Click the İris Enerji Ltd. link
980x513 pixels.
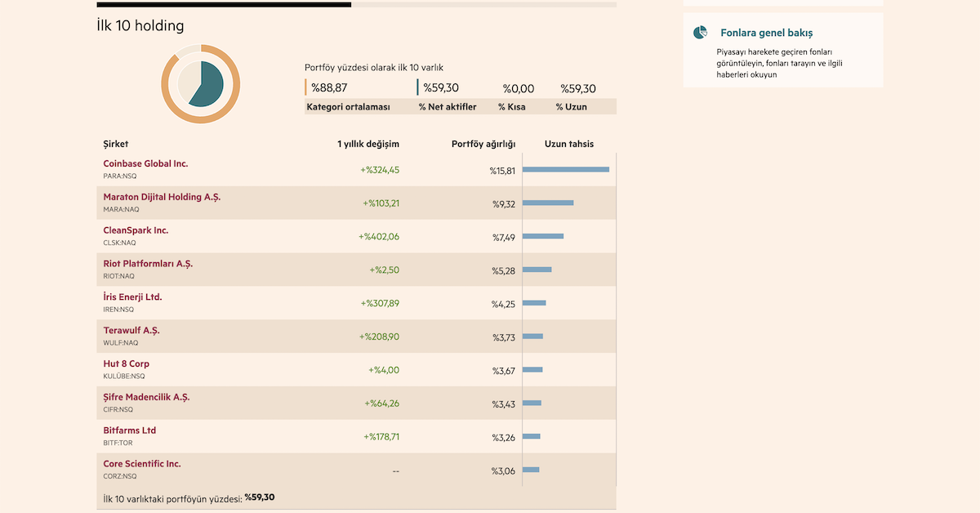(132, 297)
